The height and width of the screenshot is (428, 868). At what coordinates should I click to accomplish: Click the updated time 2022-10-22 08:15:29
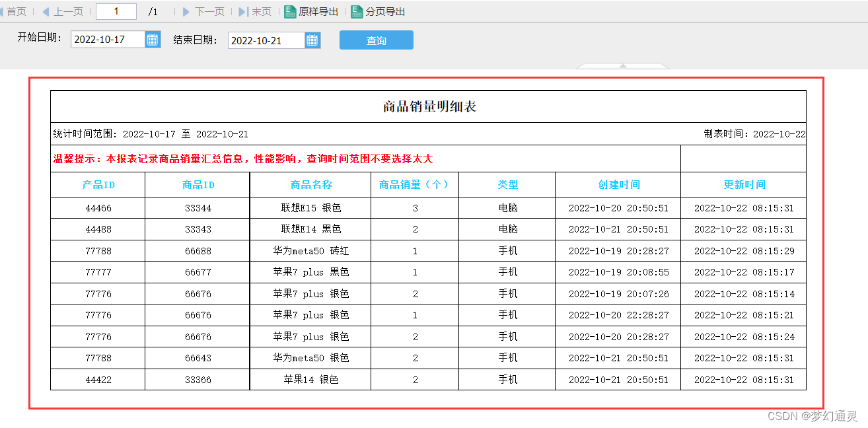tap(744, 251)
